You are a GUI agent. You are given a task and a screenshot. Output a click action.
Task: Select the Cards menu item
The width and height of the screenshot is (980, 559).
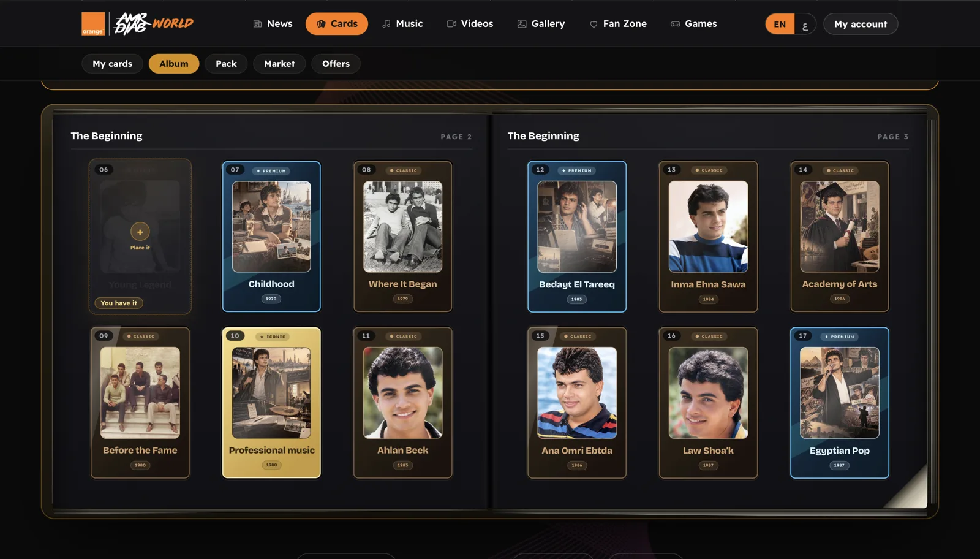(x=337, y=24)
